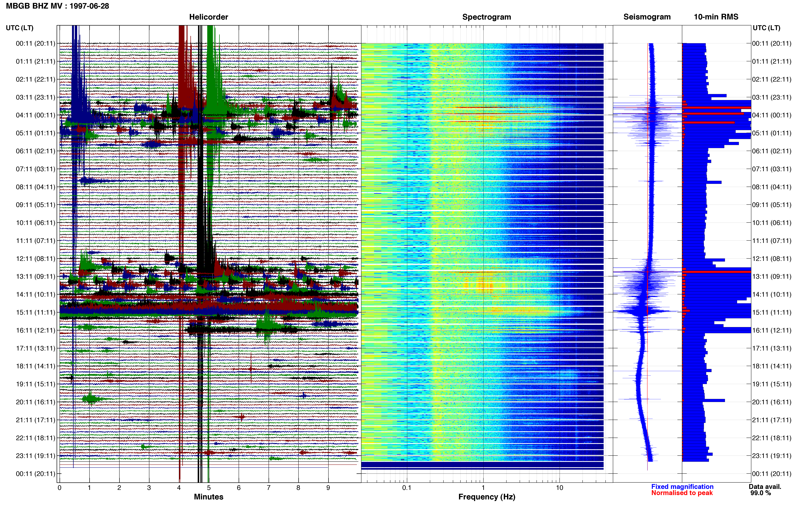Click the 'MBGB BHZ MV : 1997-06-28' title
Viewport: 812px width, 508px height.
[x=57, y=6]
